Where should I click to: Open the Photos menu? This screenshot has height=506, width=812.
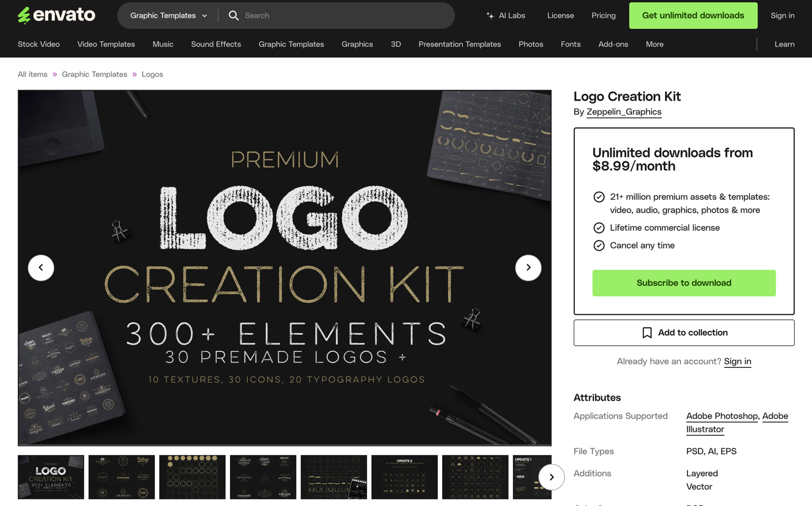(x=531, y=44)
